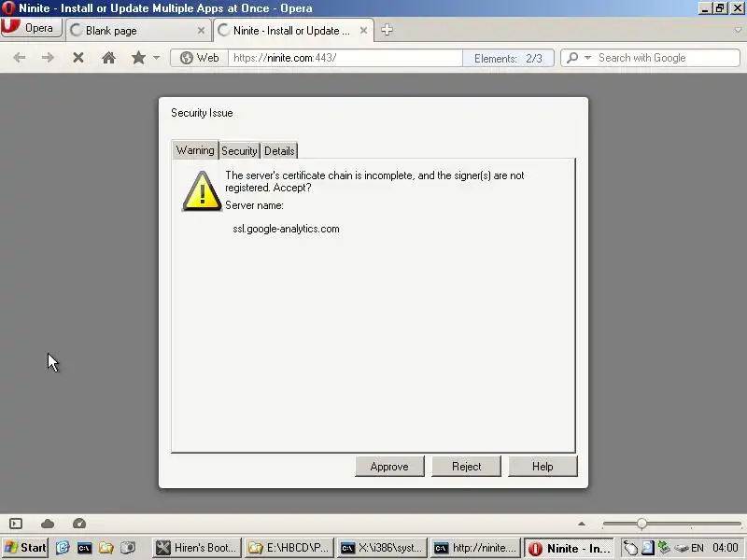Expand the bookmark star dropdown arrow
Viewport: 747px width, 560px height.
(156, 58)
